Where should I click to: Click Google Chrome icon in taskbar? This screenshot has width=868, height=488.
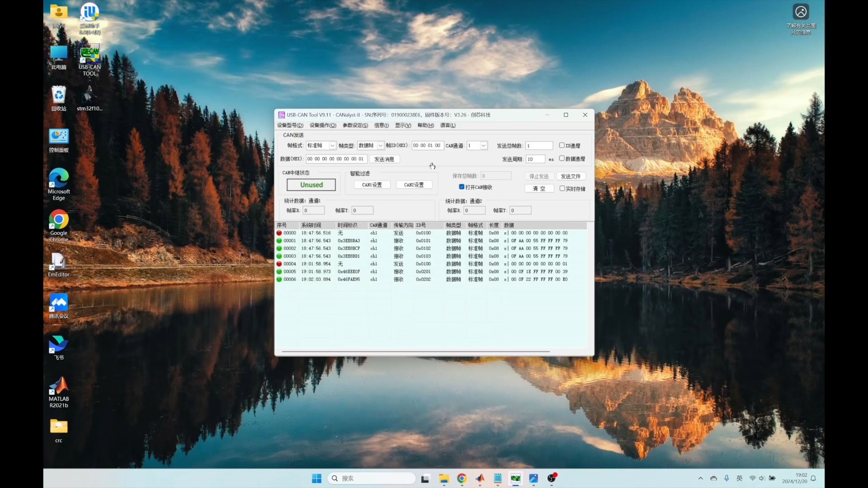tap(462, 479)
